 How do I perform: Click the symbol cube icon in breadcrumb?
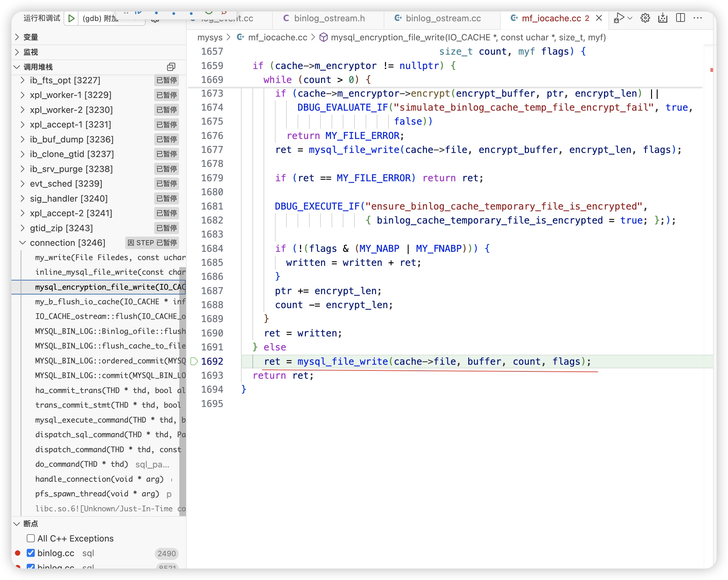pos(323,38)
